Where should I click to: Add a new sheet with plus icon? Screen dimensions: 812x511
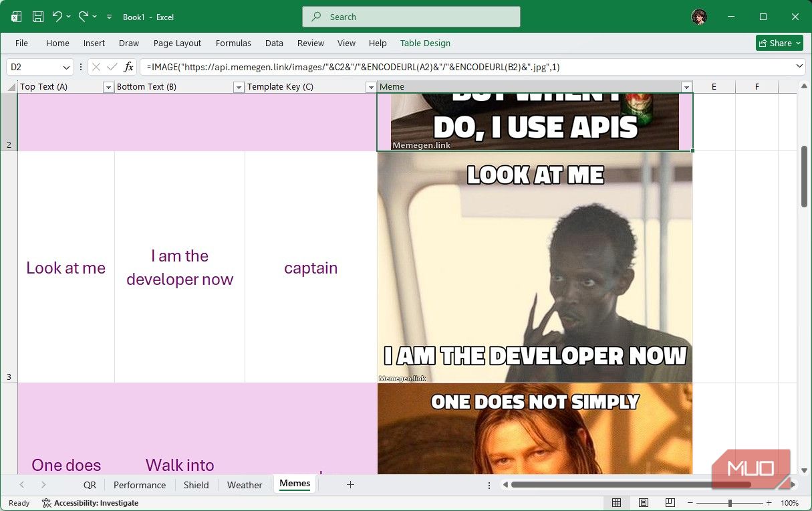coord(350,485)
